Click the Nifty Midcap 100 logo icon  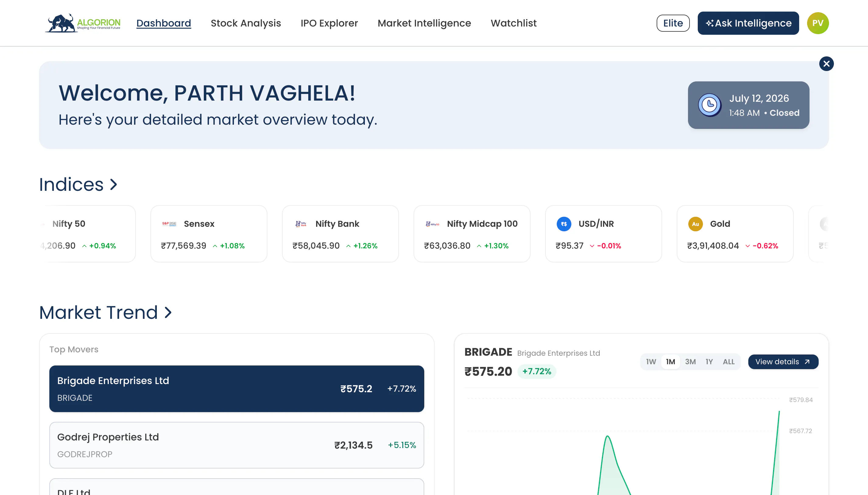pyautogui.click(x=432, y=224)
